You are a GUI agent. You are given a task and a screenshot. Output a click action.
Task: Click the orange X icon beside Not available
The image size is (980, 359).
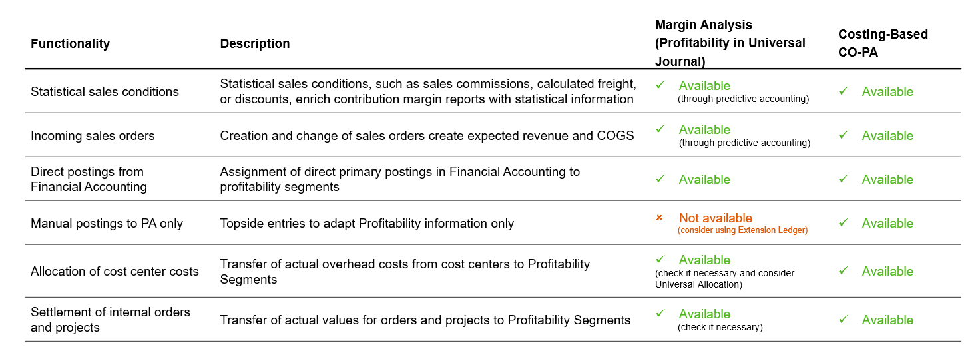pyautogui.click(x=660, y=218)
